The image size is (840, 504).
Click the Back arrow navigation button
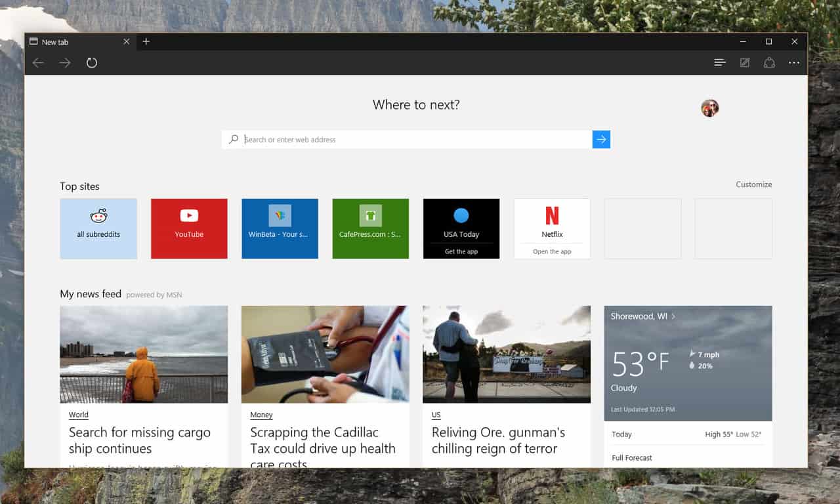[x=39, y=63]
